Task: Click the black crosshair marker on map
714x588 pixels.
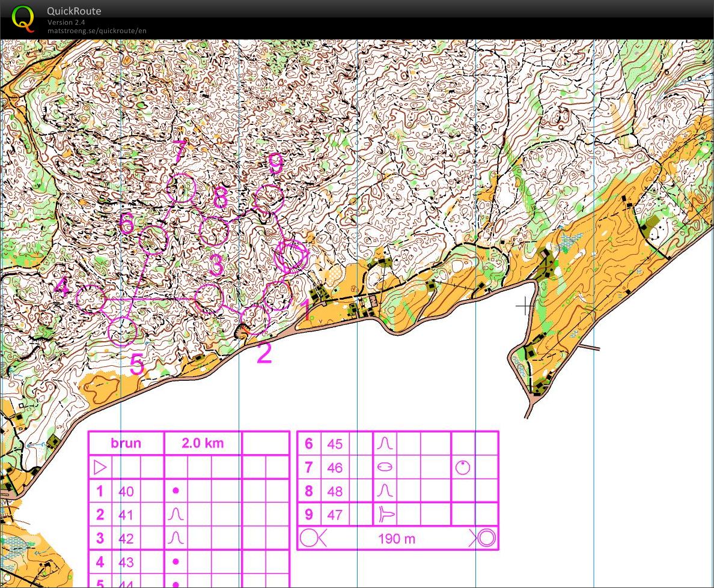Action: 525,306
